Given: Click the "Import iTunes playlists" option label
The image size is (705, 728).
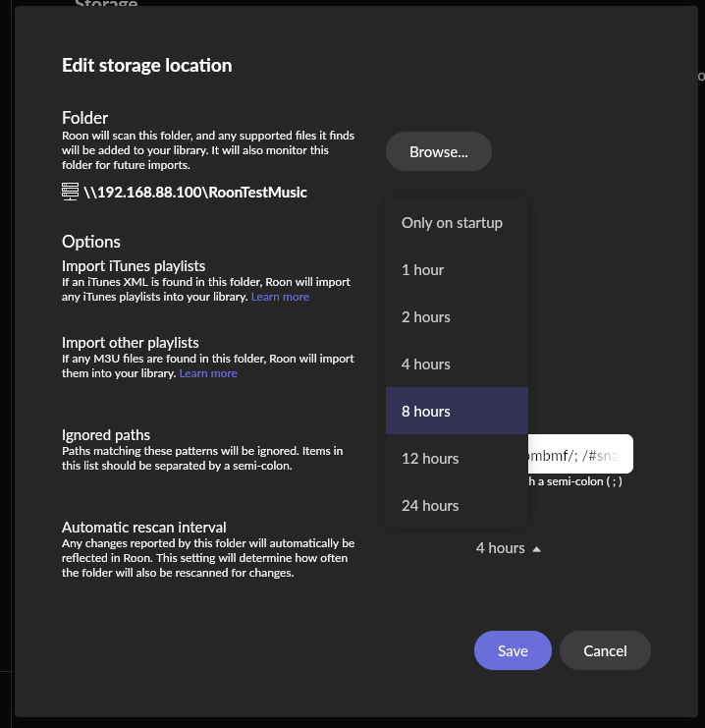Looking at the screenshot, I should pyautogui.click(x=134, y=266).
